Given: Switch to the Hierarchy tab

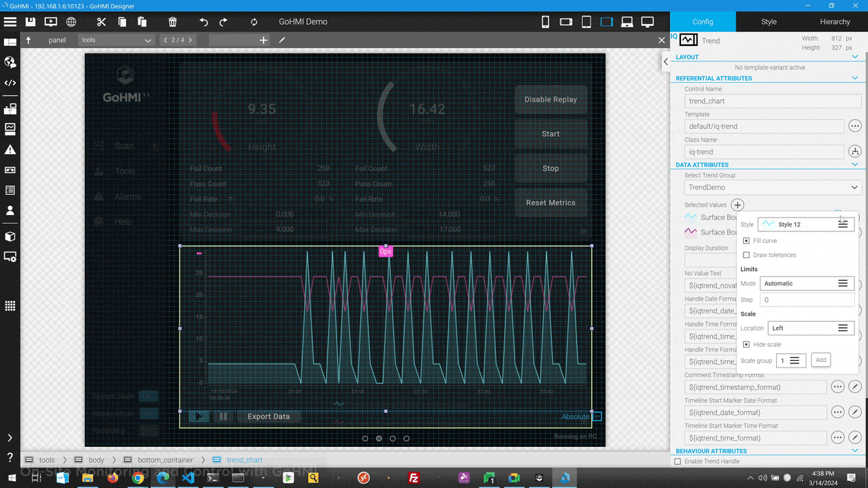Looking at the screenshot, I should (x=834, y=22).
